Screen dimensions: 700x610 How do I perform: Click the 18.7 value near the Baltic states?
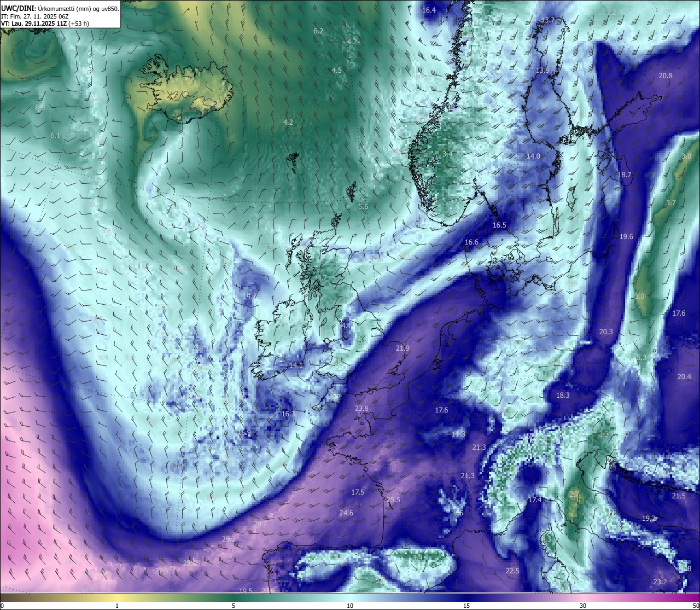pos(625,175)
